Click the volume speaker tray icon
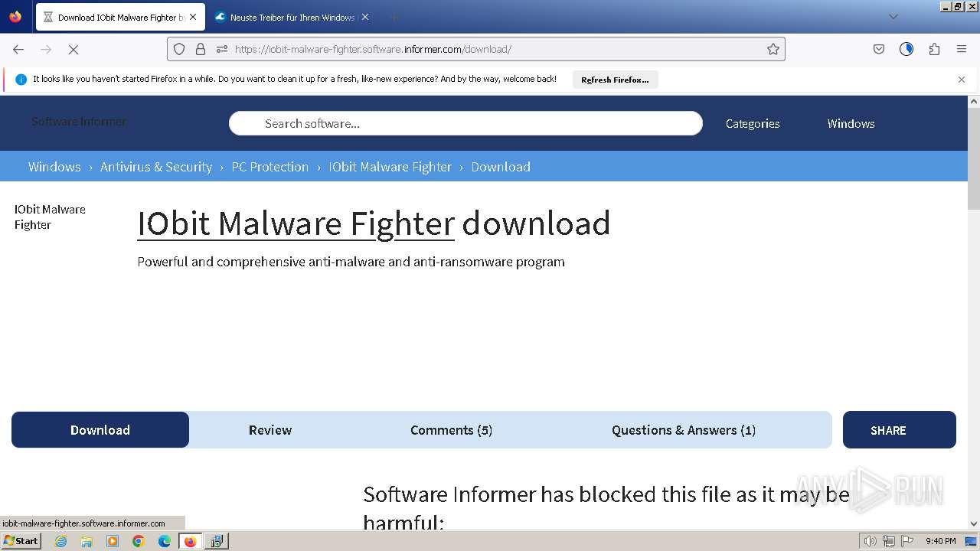The image size is (980, 551). tap(871, 541)
